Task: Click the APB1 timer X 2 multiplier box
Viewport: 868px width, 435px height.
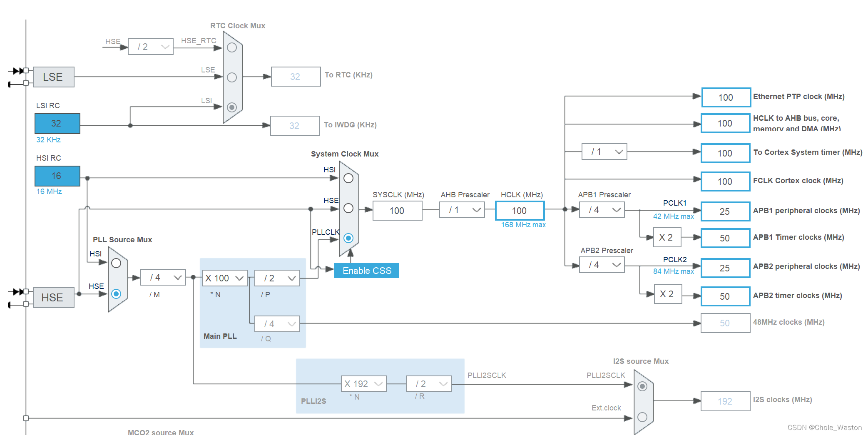Action: [667, 237]
